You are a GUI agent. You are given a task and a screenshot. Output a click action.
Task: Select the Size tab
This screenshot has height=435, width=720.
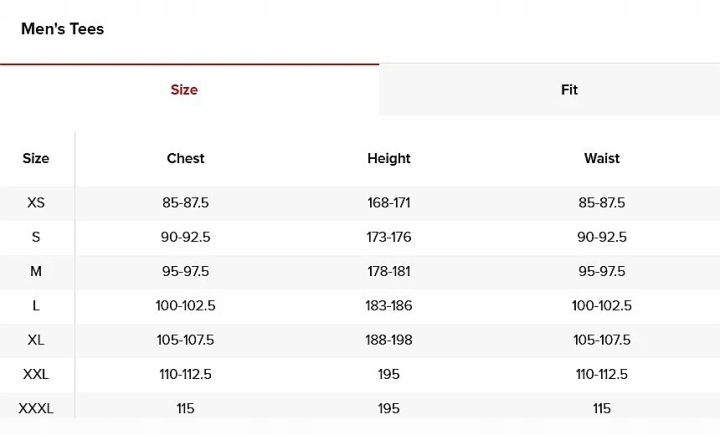coord(184,90)
